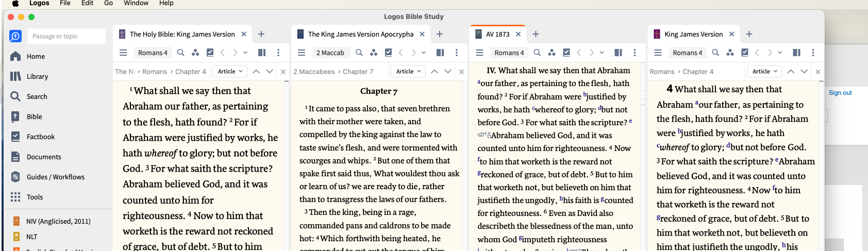Image resolution: width=868 pixels, height=251 pixels.
Task: Open hamburger panel menu in AV 1873 panel
Action: coord(479,53)
